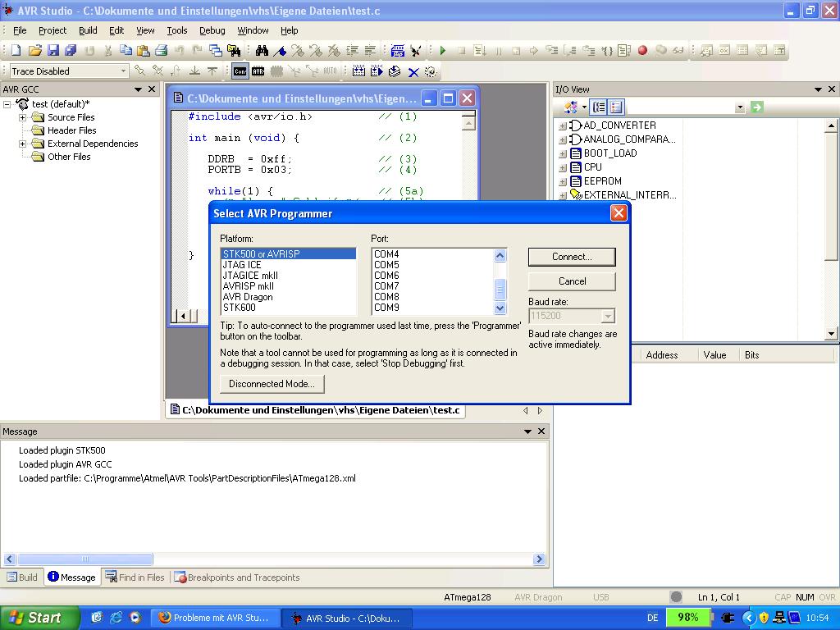Save current file with floppy disk icon
Screen dimensions: 840x630
tap(52, 50)
